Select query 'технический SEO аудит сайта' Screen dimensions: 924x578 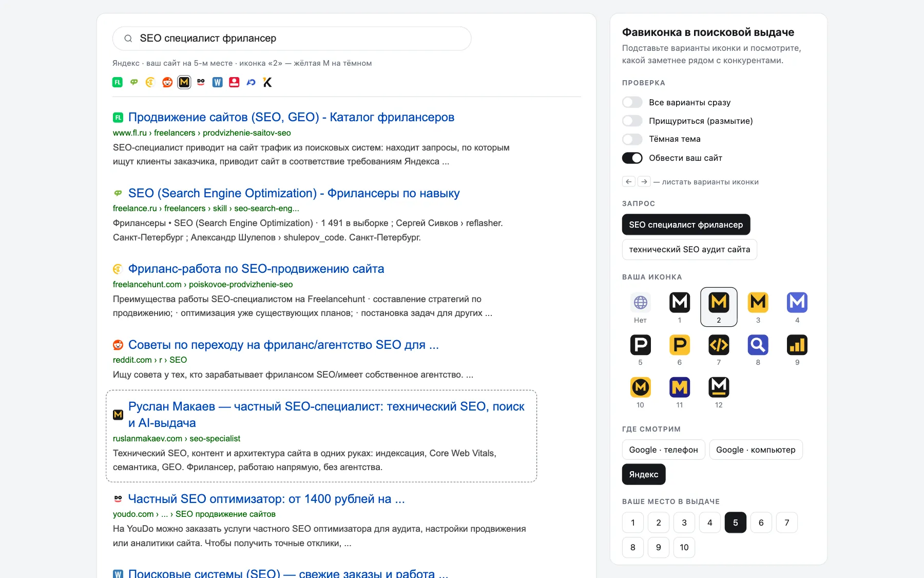pyautogui.click(x=689, y=249)
